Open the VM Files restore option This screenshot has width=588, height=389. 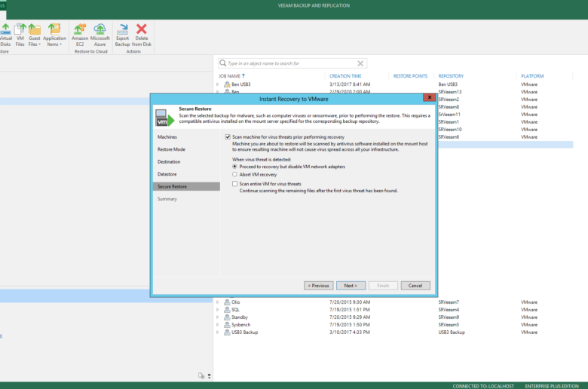20,35
